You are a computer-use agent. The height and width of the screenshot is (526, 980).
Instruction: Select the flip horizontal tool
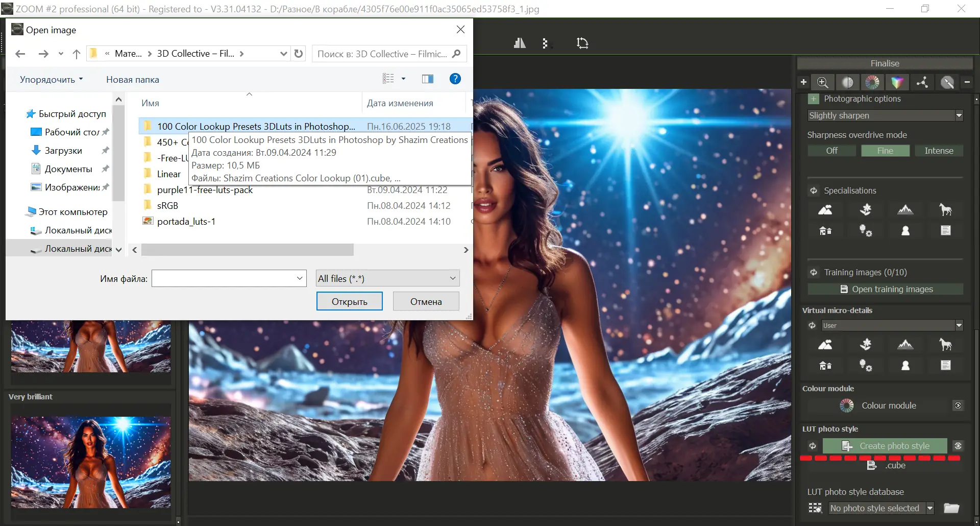[519, 43]
